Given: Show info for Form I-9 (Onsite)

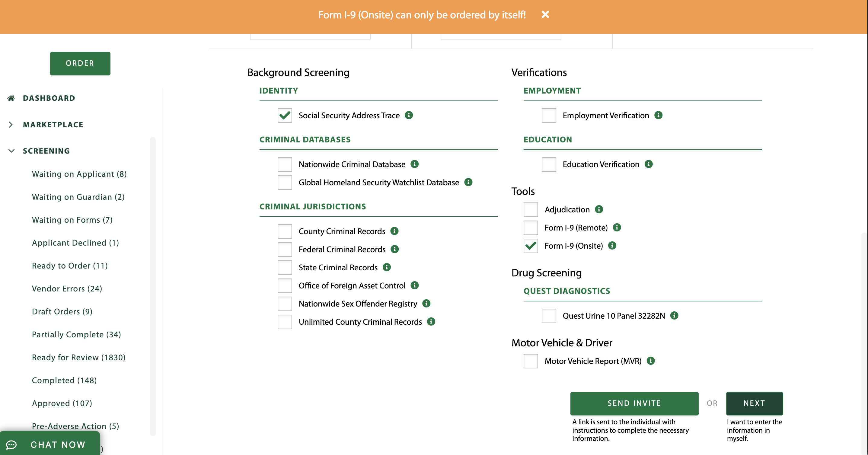Looking at the screenshot, I should (612, 246).
